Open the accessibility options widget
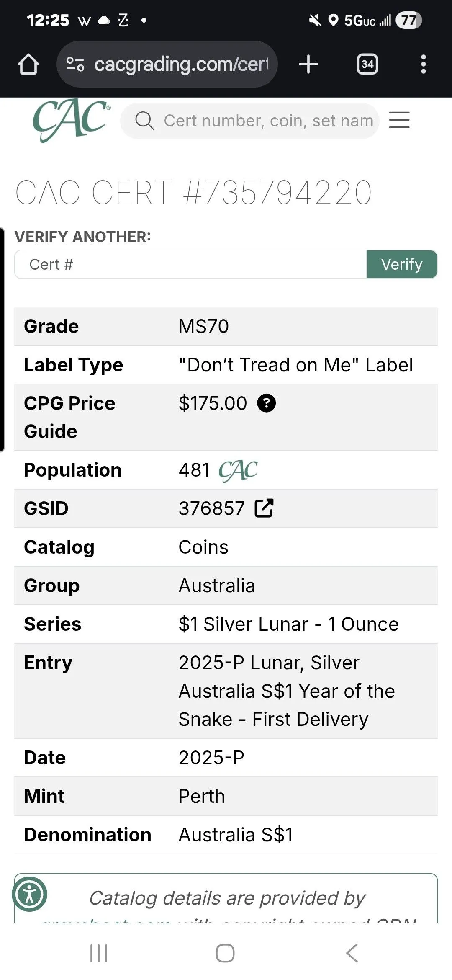Image resolution: width=452 pixels, height=980 pixels. click(x=29, y=894)
